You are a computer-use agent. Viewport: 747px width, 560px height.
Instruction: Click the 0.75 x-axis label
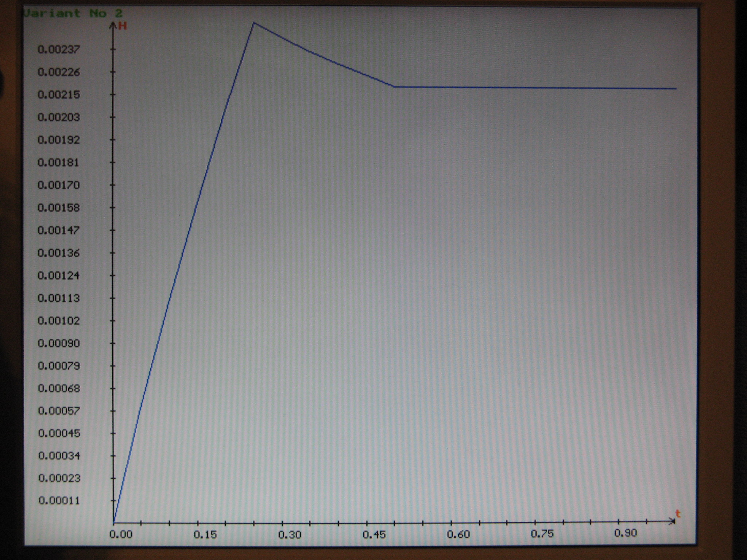[x=542, y=534]
